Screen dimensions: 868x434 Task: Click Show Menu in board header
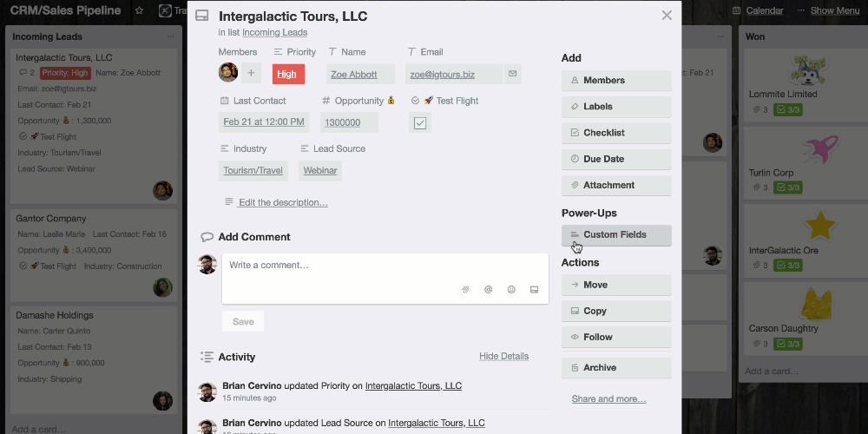829,10
